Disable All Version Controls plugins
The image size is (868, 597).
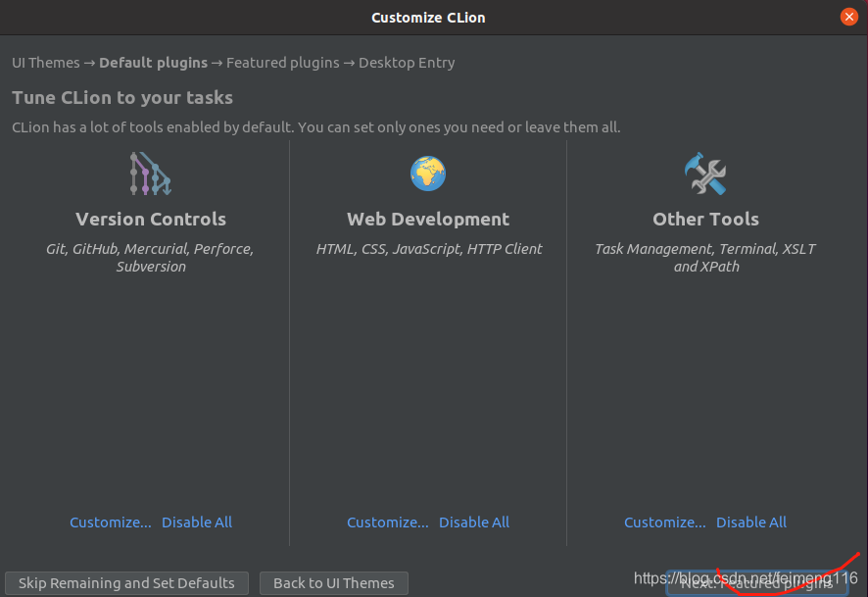point(197,522)
